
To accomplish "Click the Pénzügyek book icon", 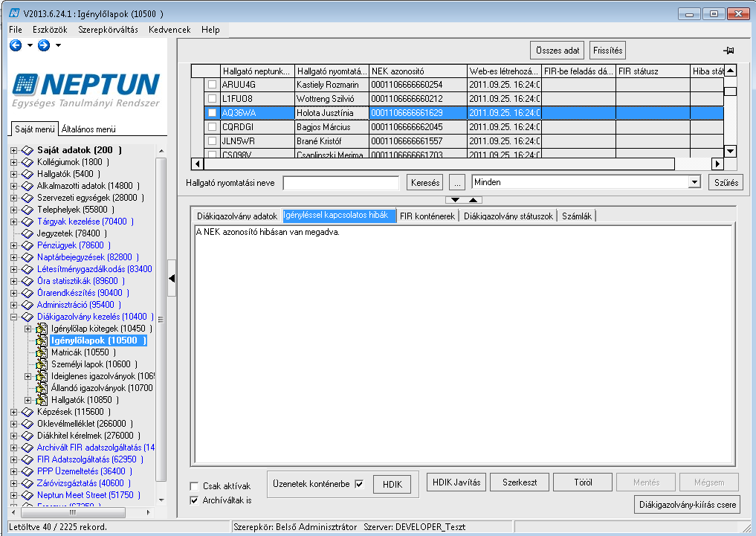I will pyautogui.click(x=28, y=245).
